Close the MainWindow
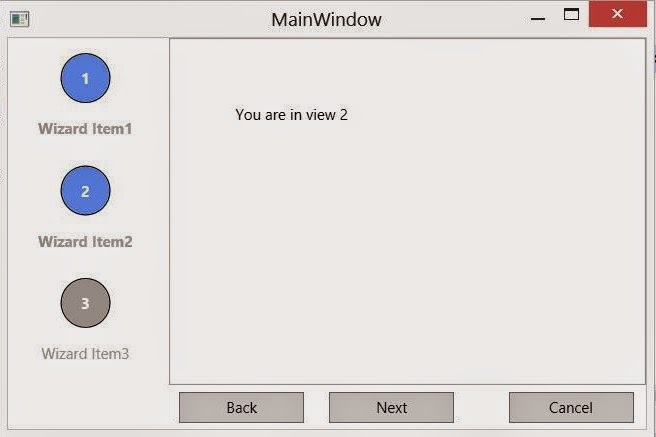 click(618, 14)
